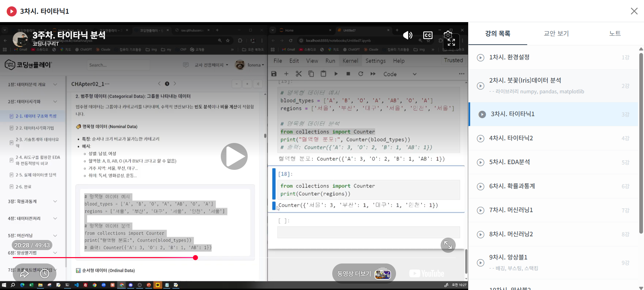Click 동영상 더보기 button
Viewport: 644px width, 290px height.
(x=364, y=274)
